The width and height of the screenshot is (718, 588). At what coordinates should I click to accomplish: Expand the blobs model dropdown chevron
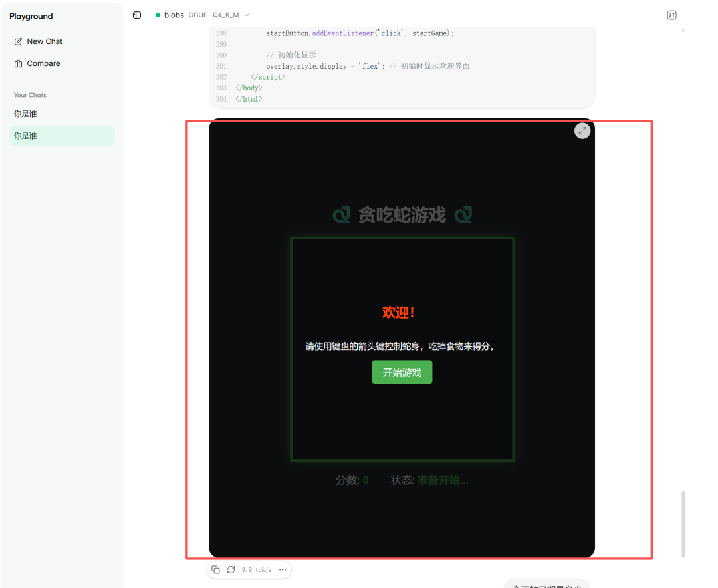pyautogui.click(x=247, y=15)
